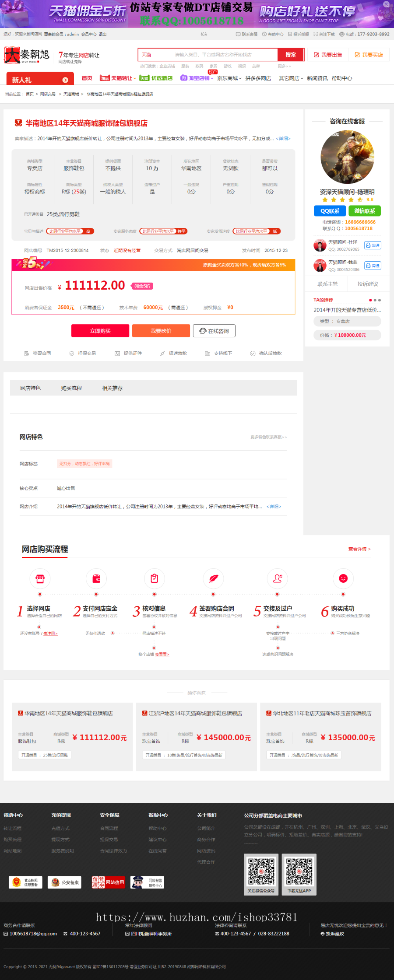Select the third carousel dot in TA的推荐
The image size is (394, 980).
[x=380, y=300]
